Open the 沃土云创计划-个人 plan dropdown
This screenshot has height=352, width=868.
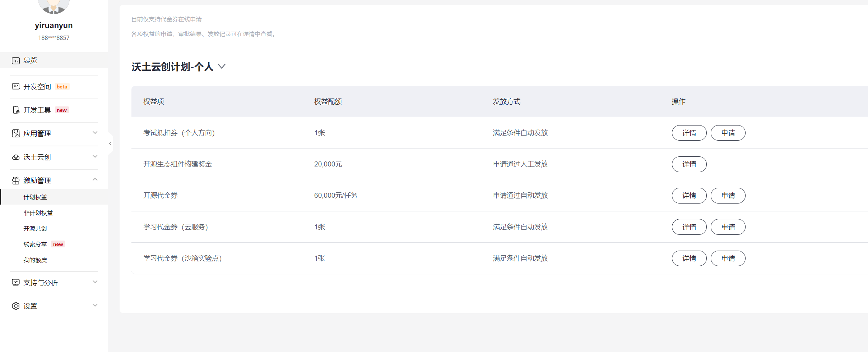click(222, 67)
